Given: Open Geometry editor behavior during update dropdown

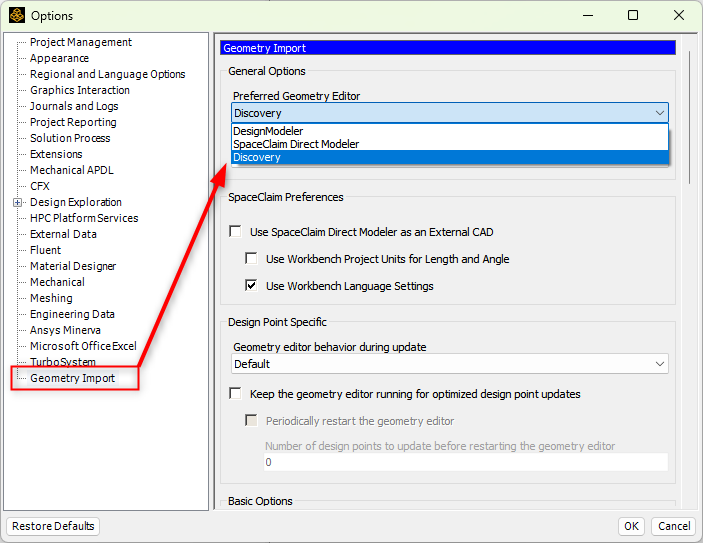Looking at the screenshot, I should (x=450, y=364).
